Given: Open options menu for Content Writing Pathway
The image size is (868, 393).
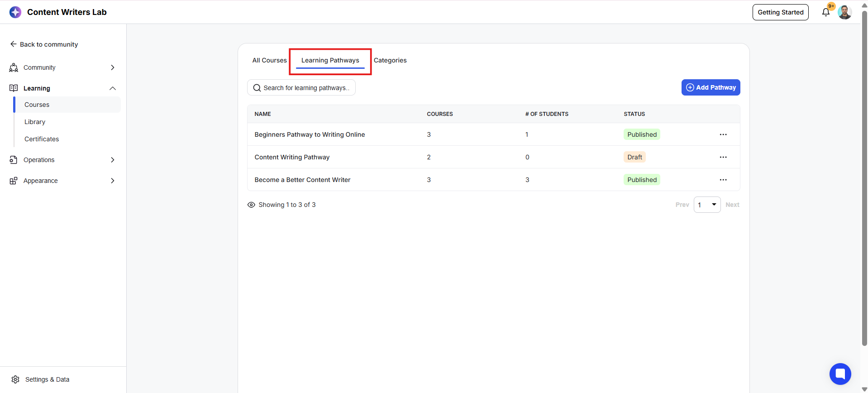Looking at the screenshot, I should [x=723, y=157].
